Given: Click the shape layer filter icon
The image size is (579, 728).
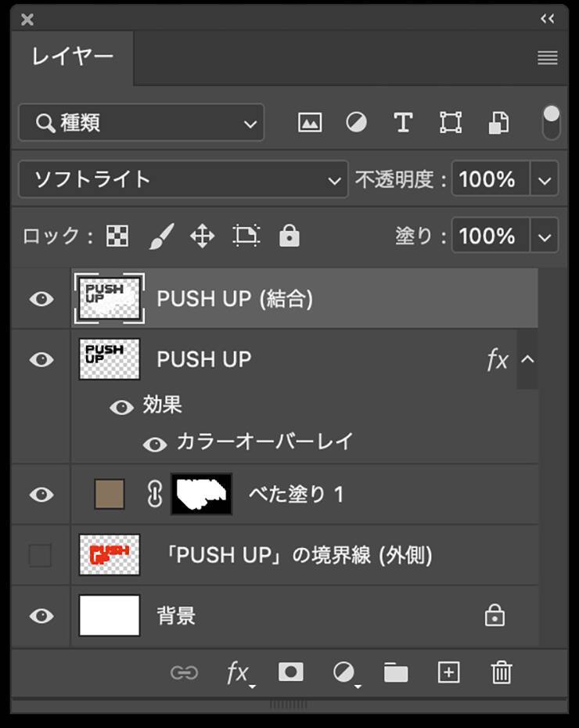Looking at the screenshot, I should click(451, 122).
